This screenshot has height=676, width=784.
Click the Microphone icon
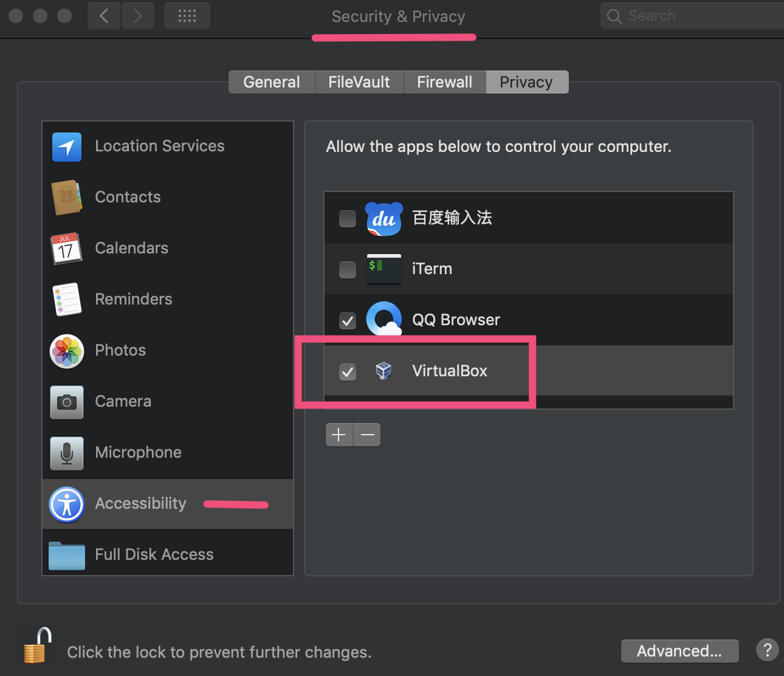(67, 453)
